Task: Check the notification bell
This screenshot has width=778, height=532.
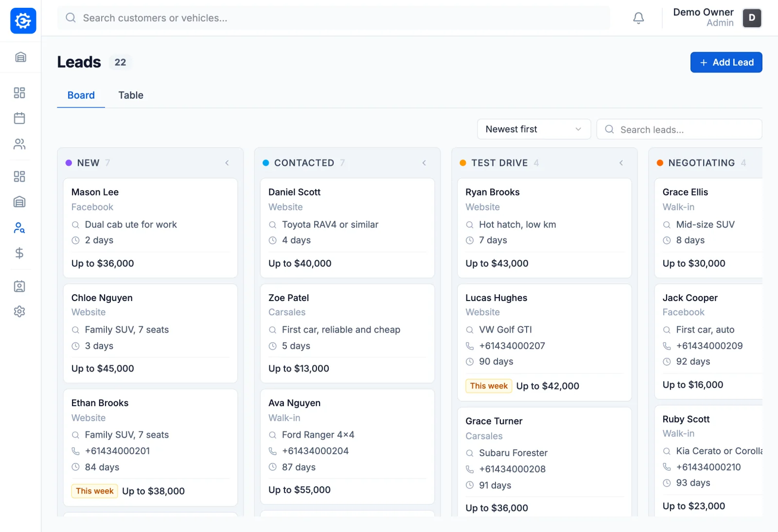Action: pyautogui.click(x=638, y=18)
